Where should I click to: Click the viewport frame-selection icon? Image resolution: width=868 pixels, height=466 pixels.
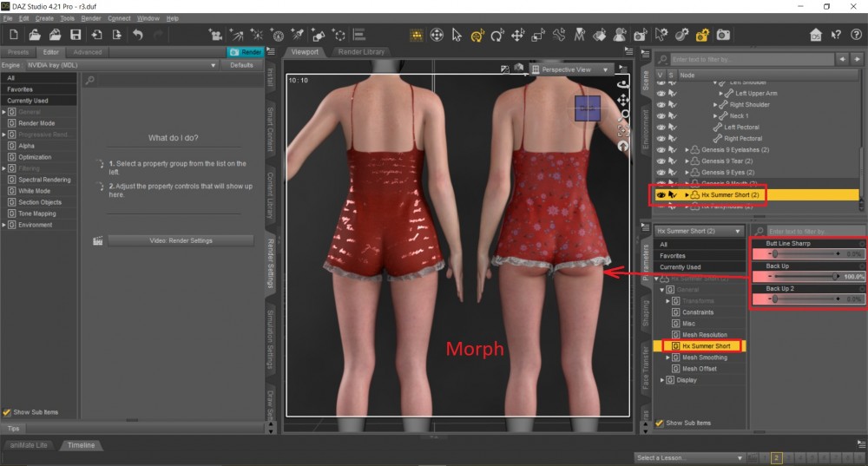click(x=622, y=131)
